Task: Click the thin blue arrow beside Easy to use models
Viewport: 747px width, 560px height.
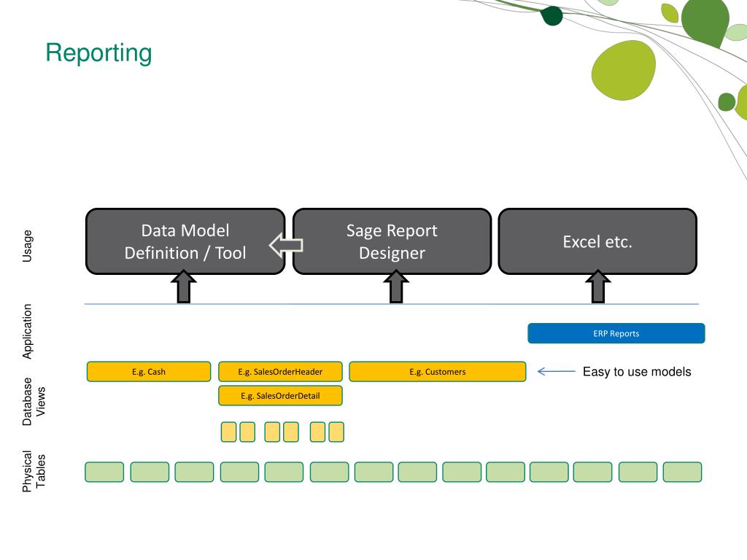Action: pos(556,371)
